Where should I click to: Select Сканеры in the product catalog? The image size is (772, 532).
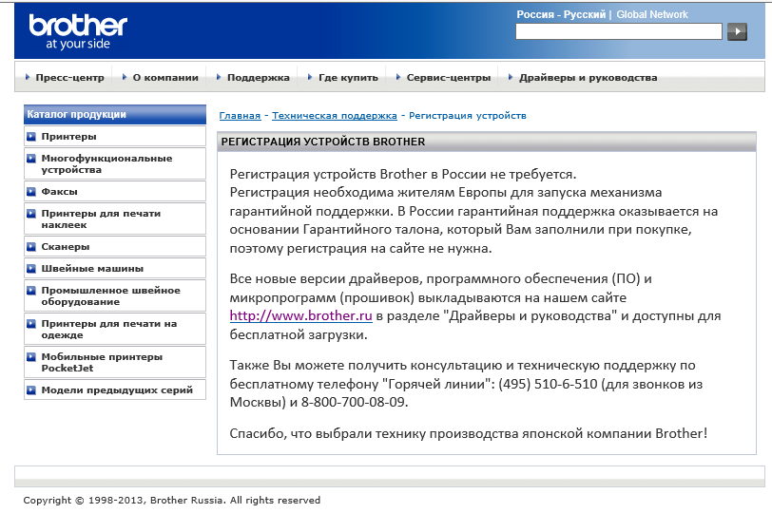click(115, 247)
